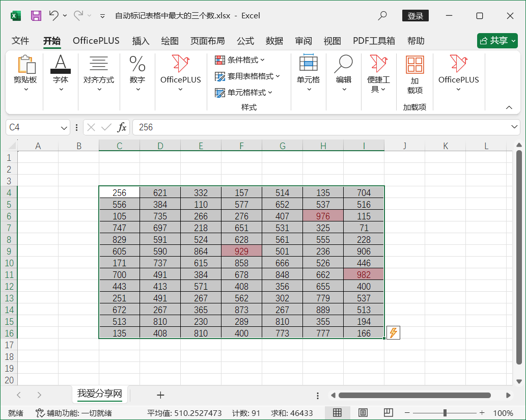Collapse the ribbon with the chevron
This screenshot has width=526, height=420.
(509, 107)
